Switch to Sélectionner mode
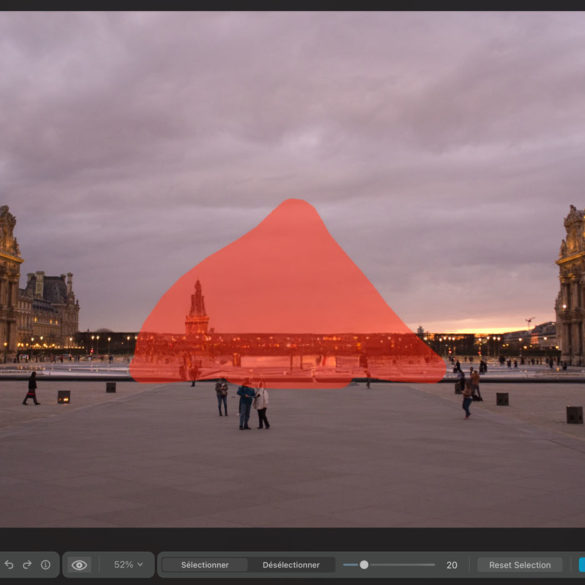This screenshot has height=585, width=585. coord(205,565)
